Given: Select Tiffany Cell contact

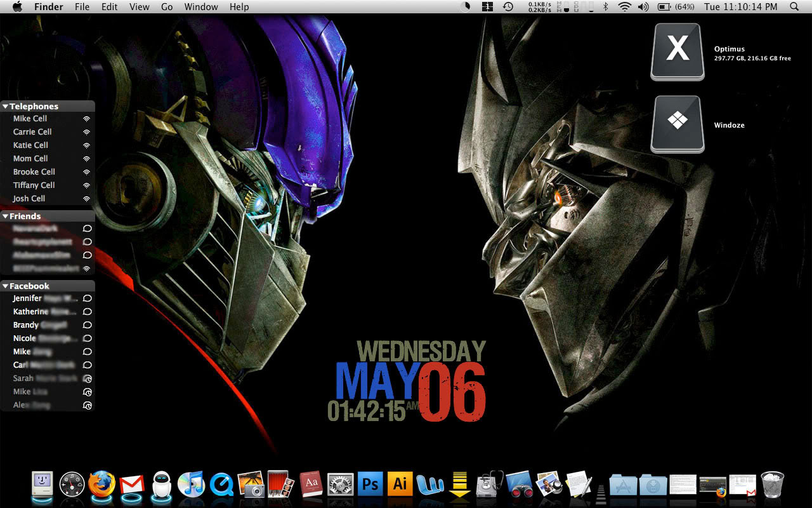Looking at the screenshot, I should (x=48, y=185).
